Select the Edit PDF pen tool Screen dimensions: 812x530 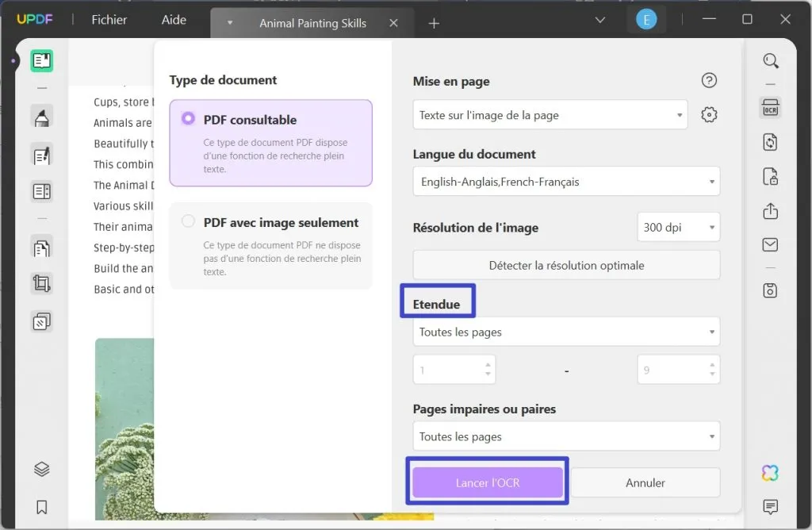click(x=41, y=154)
